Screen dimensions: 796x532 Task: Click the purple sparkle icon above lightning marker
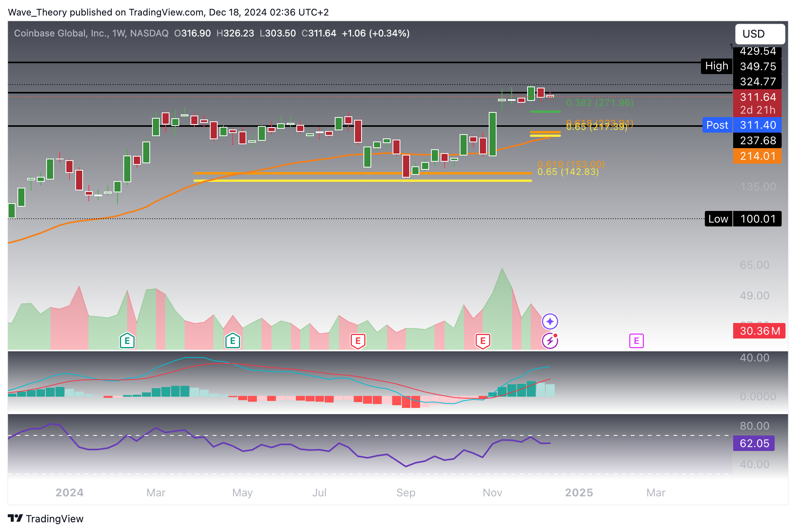550,321
